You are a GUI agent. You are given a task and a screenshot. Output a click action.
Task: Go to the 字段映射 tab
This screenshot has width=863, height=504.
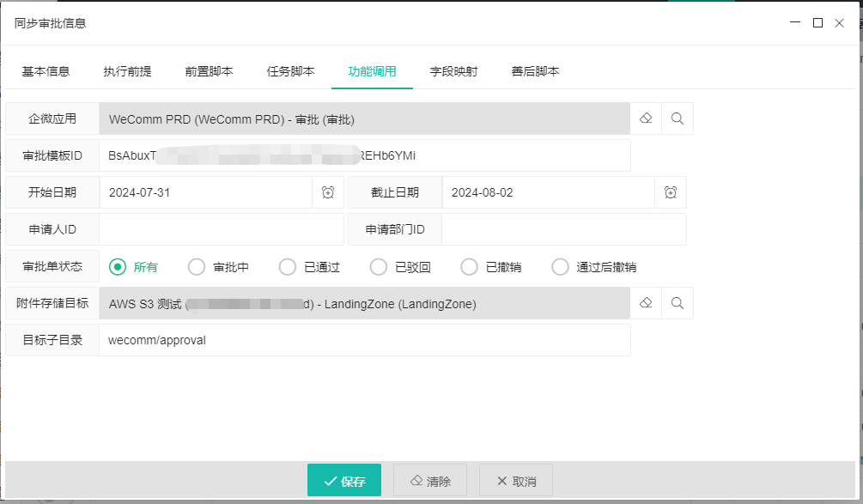coord(453,71)
